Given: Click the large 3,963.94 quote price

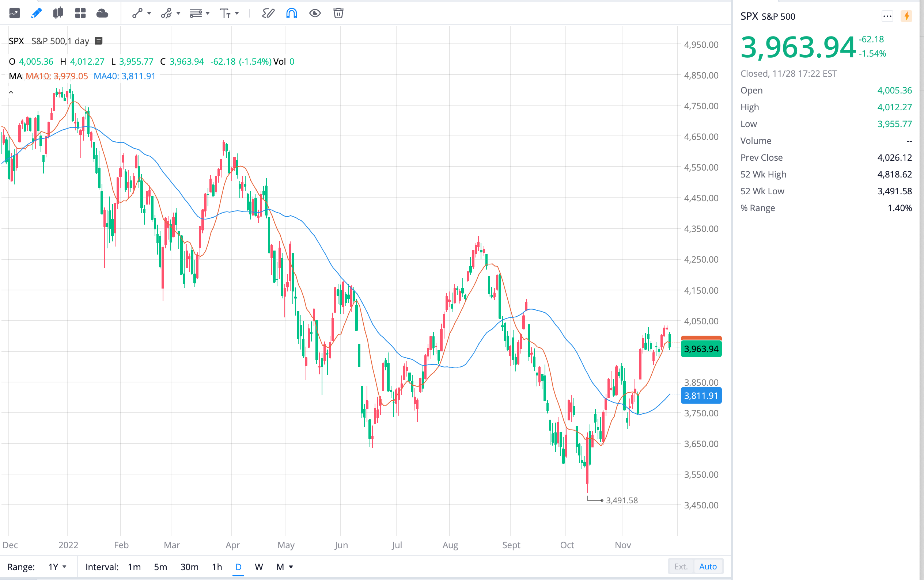Looking at the screenshot, I should (x=798, y=47).
